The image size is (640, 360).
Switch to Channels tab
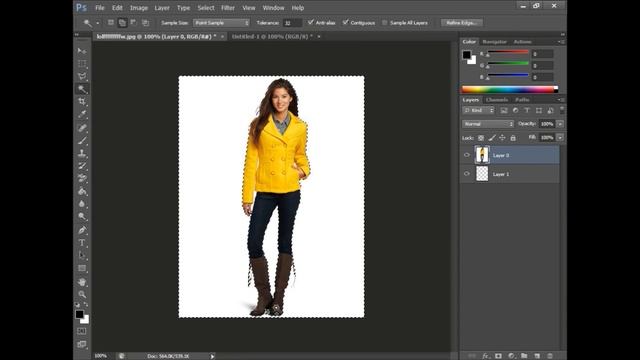coord(497,100)
